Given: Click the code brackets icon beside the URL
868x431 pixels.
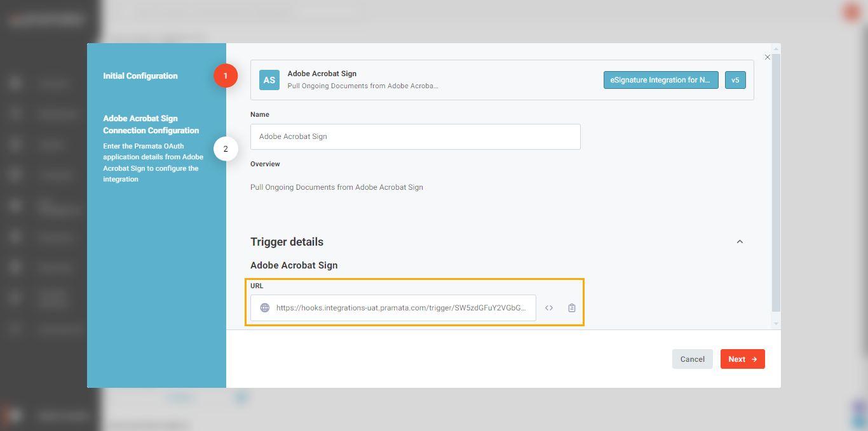Looking at the screenshot, I should click(x=549, y=308).
